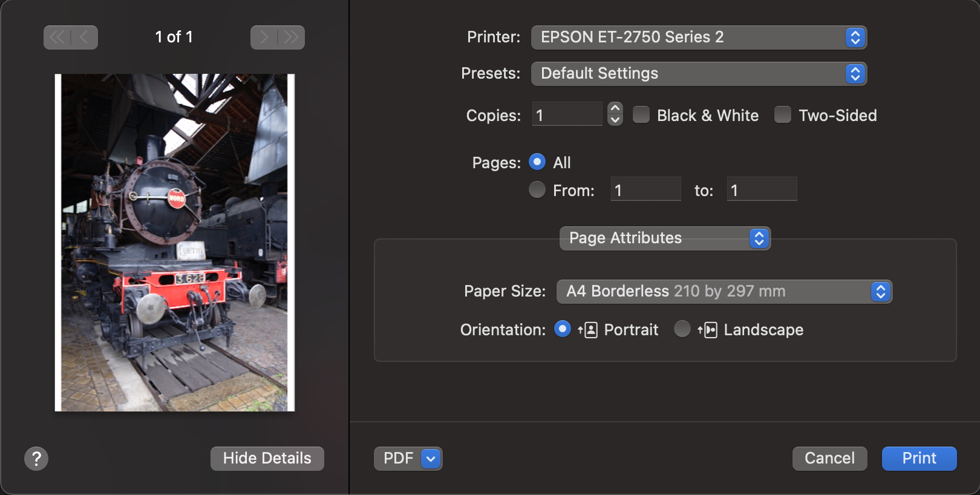Jump to the first preview page
Screen dimensions: 980x495
(x=57, y=38)
